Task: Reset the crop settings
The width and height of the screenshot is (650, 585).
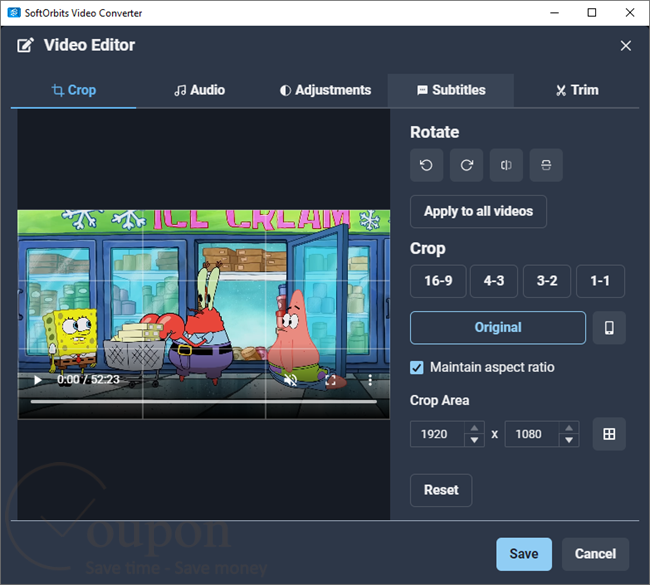Action: 441,490
